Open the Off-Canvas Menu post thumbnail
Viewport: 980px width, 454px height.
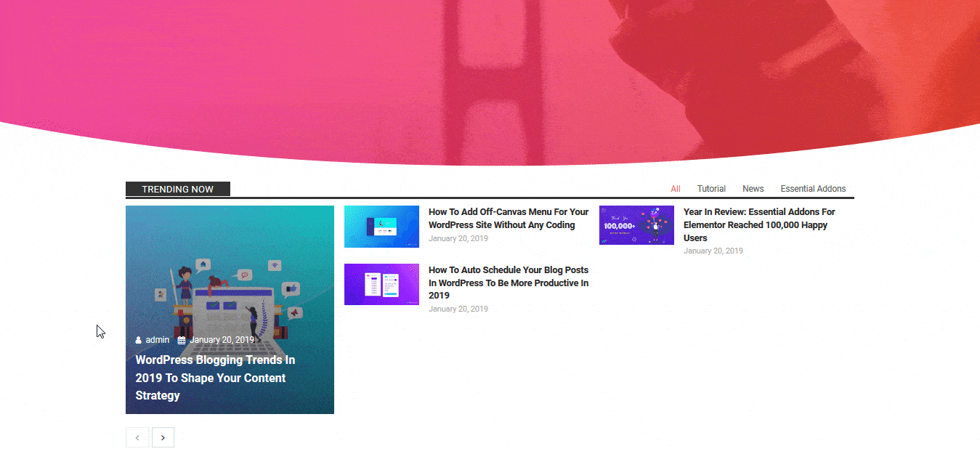click(381, 227)
